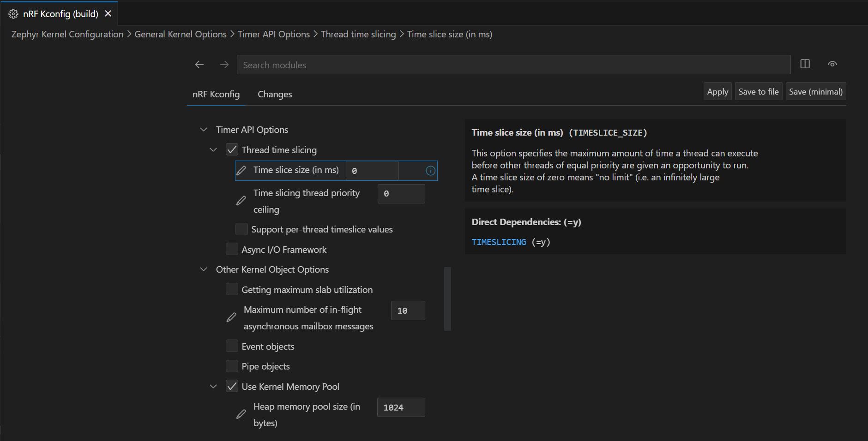Check the Event objects option
This screenshot has height=441, width=868.
pos(232,346)
